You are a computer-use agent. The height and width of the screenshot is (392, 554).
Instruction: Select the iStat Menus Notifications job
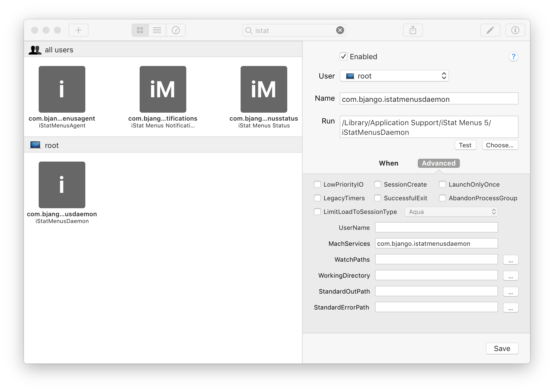coord(163,89)
